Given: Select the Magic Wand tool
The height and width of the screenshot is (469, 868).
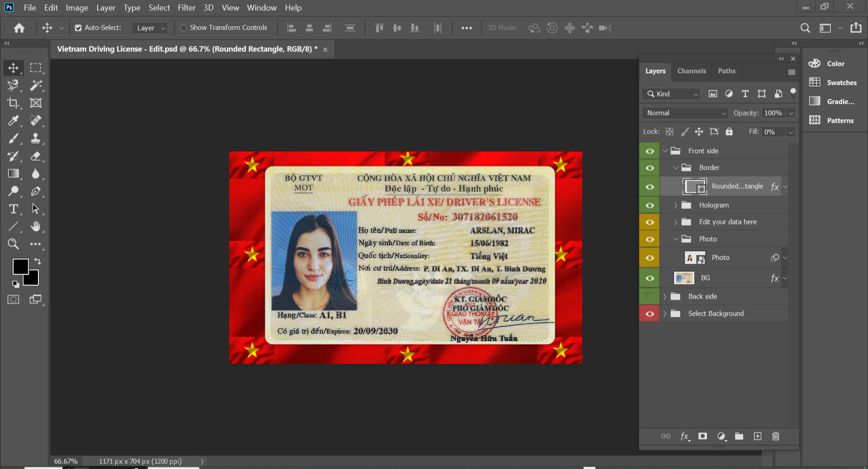Looking at the screenshot, I should 36,85.
